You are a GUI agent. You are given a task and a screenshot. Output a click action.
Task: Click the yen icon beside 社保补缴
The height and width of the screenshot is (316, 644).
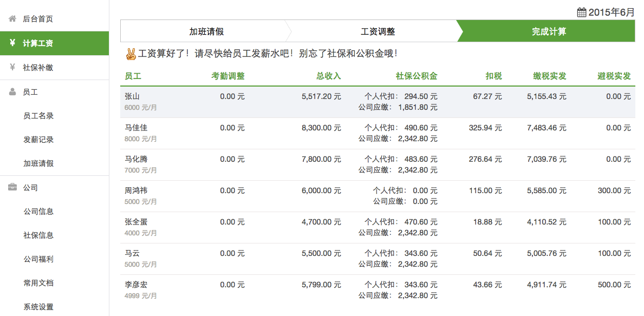[x=12, y=68]
